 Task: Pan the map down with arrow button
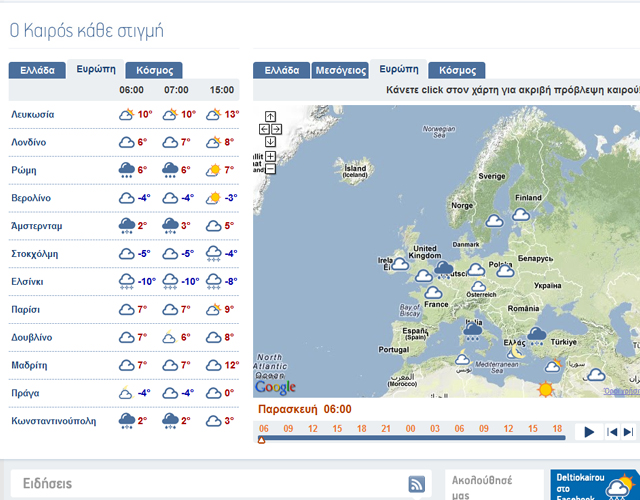(271, 141)
